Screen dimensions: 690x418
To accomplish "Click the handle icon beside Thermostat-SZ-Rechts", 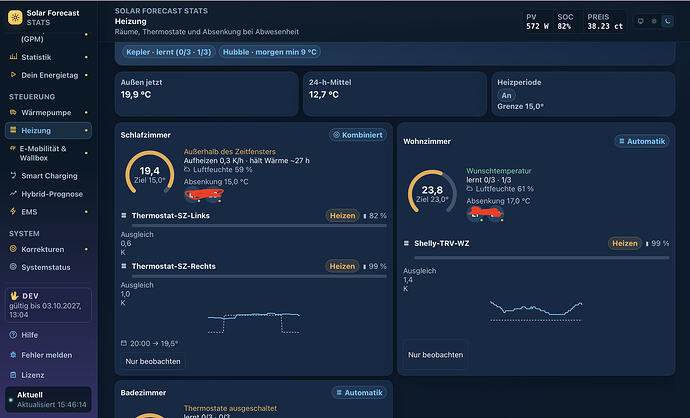I will tap(124, 266).
